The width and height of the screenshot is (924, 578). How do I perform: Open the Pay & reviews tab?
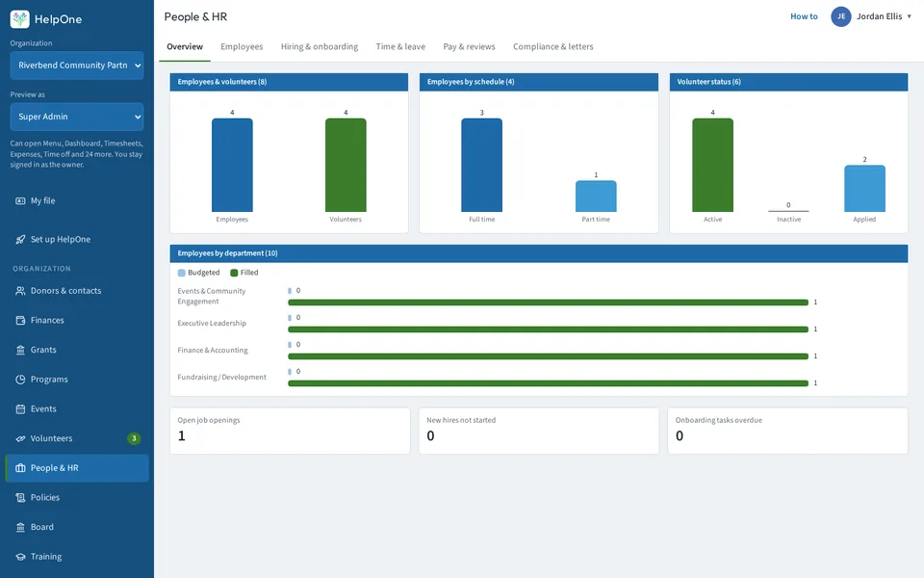pos(469,46)
